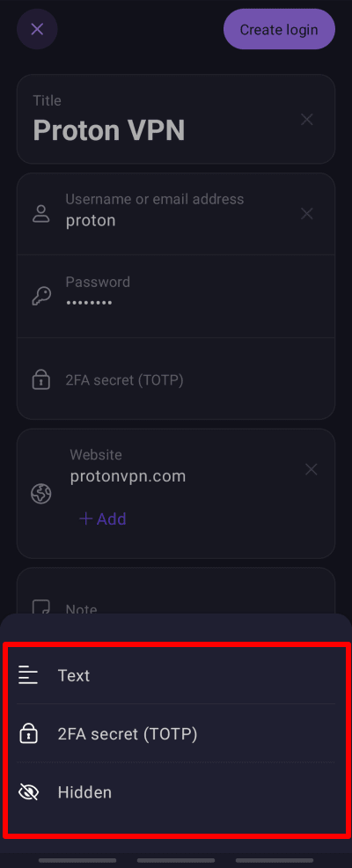Click the text lines icon in sheet
The height and width of the screenshot is (868, 352).
point(27,675)
